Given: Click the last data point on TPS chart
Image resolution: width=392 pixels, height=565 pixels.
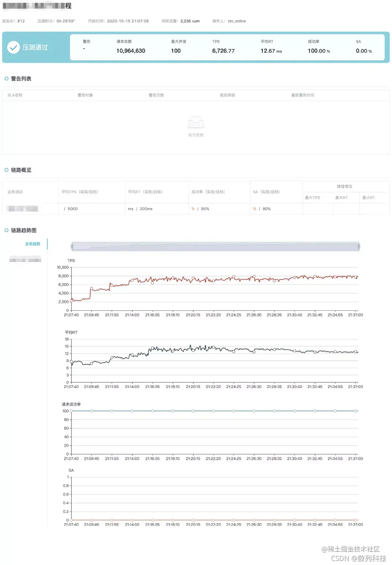Looking at the screenshot, I should 356,277.
